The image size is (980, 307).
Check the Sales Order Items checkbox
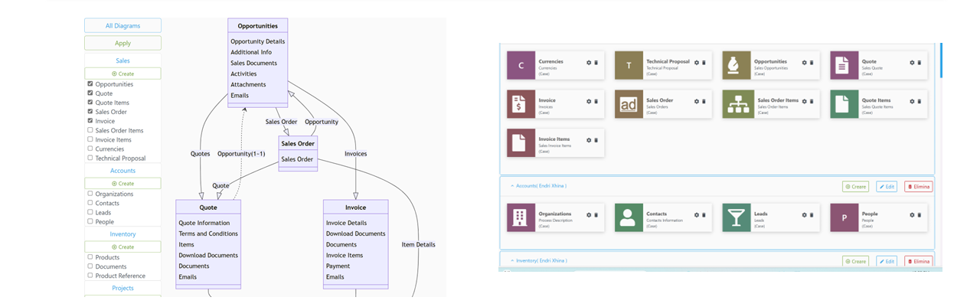[x=90, y=130]
